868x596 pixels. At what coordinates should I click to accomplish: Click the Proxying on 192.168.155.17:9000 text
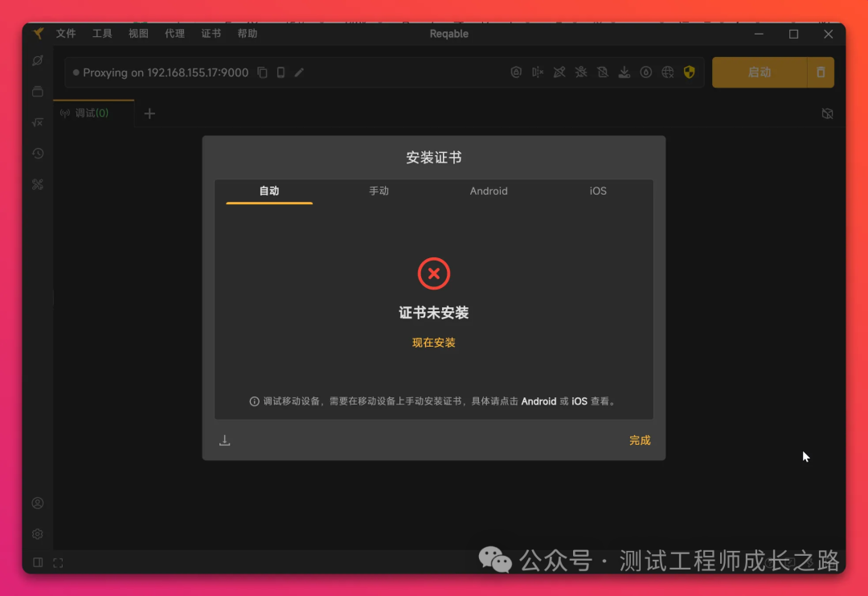pos(166,72)
